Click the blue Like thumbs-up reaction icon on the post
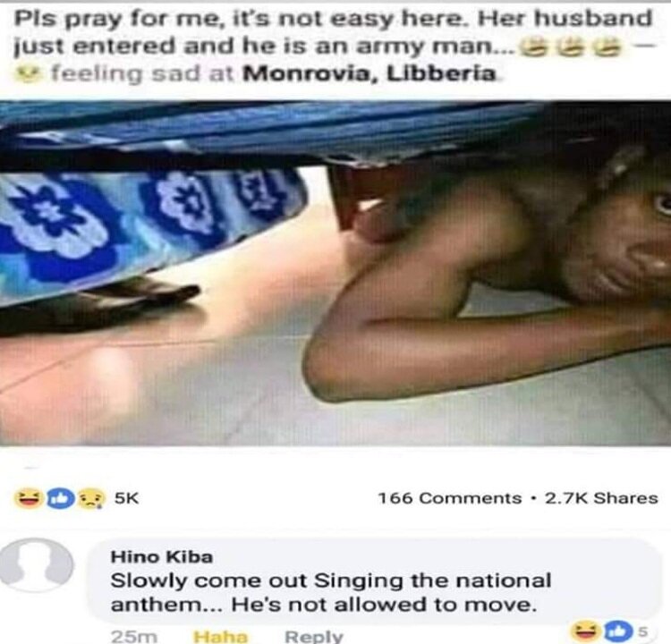This screenshot has height=644, width=671. click(x=60, y=498)
